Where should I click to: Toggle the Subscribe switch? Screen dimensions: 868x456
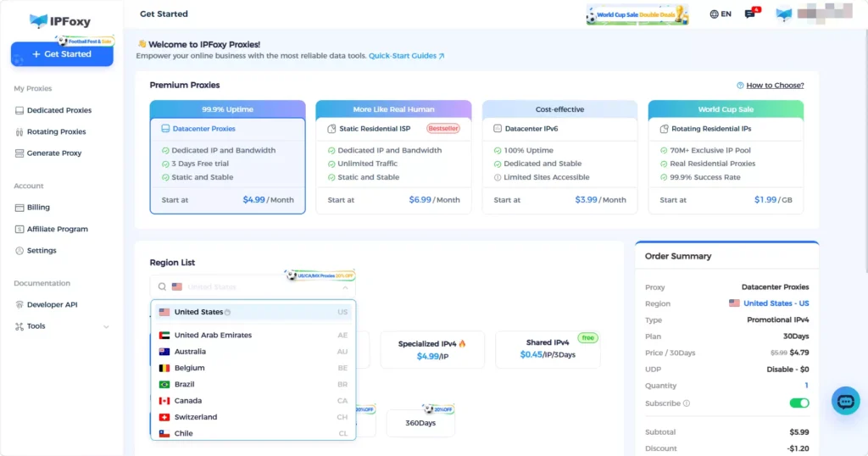click(x=798, y=403)
